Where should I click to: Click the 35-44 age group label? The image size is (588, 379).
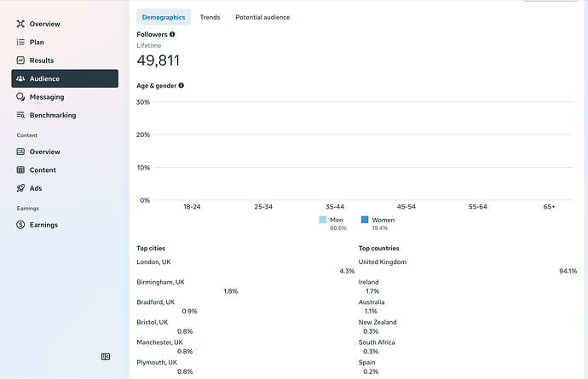[335, 207]
